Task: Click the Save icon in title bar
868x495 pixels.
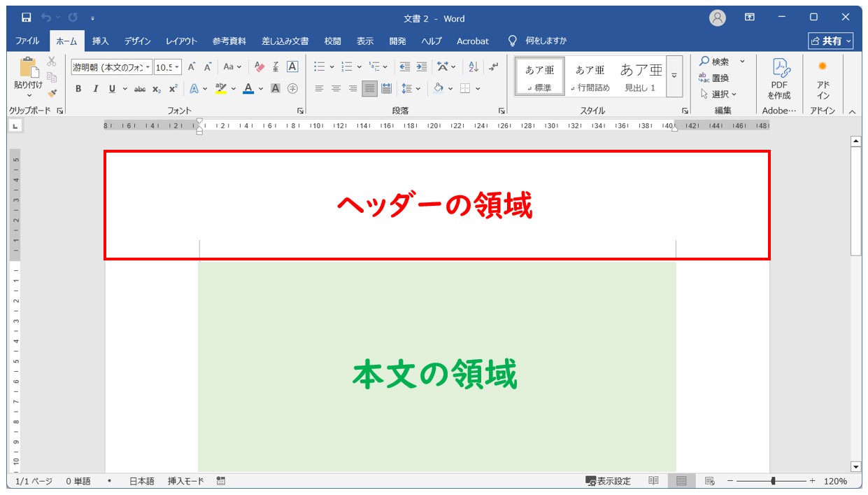Action: tap(26, 18)
